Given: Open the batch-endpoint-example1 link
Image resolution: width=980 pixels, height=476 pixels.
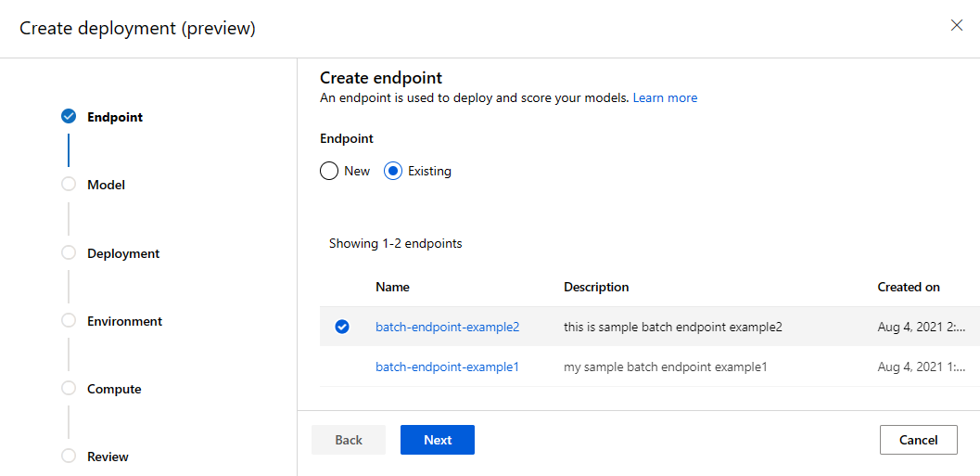Looking at the screenshot, I should pyautogui.click(x=447, y=367).
